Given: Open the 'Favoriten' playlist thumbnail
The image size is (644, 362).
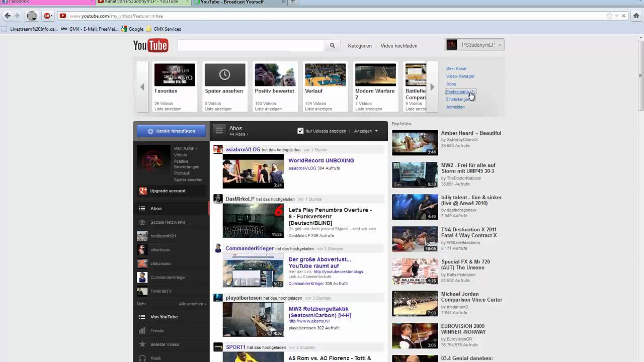Looking at the screenshot, I should pyautogui.click(x=175, y=75).
